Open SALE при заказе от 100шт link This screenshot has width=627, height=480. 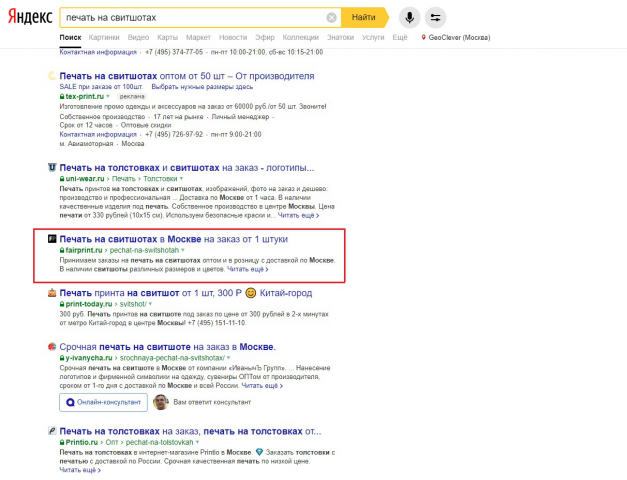[101, 87]
